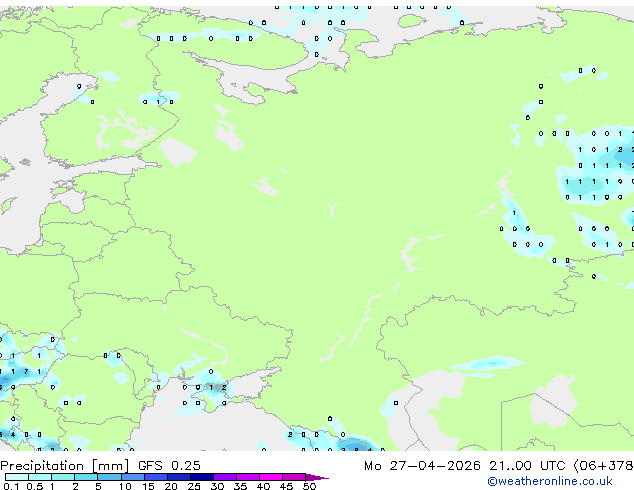Choose the light cyan swatch between 1 and 2
This screenshot has width=634, height=490.
[x=62, y=477]
